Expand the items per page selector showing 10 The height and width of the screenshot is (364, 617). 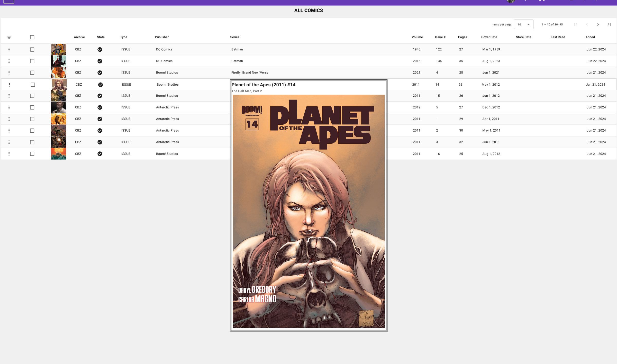(x=523, y=24)
